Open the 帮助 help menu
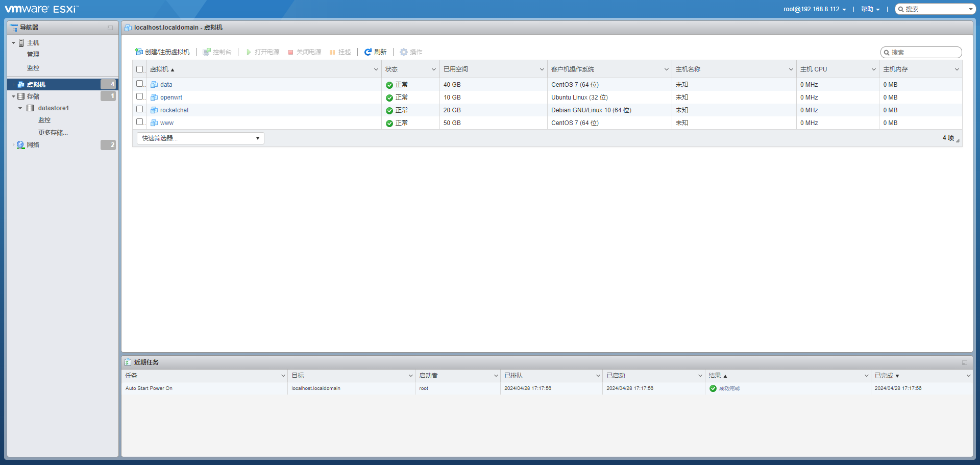Image resolution: width=980 pixels, height=465 pixels. [870, 9]
